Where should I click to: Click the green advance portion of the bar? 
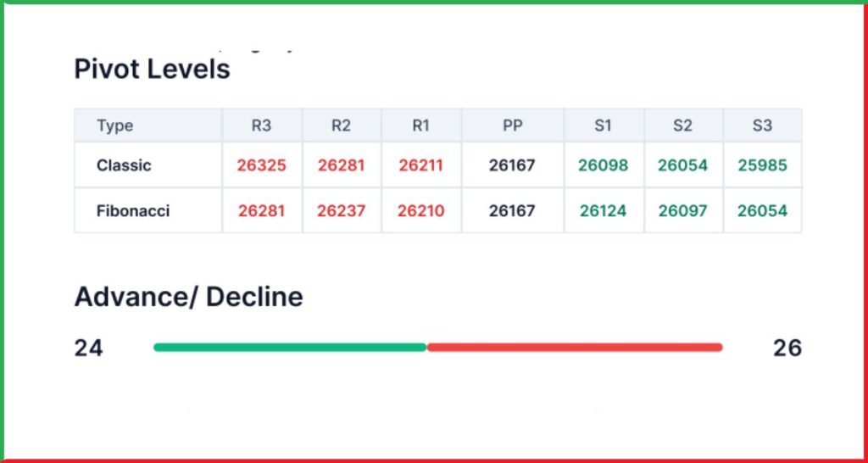(290, 347)
